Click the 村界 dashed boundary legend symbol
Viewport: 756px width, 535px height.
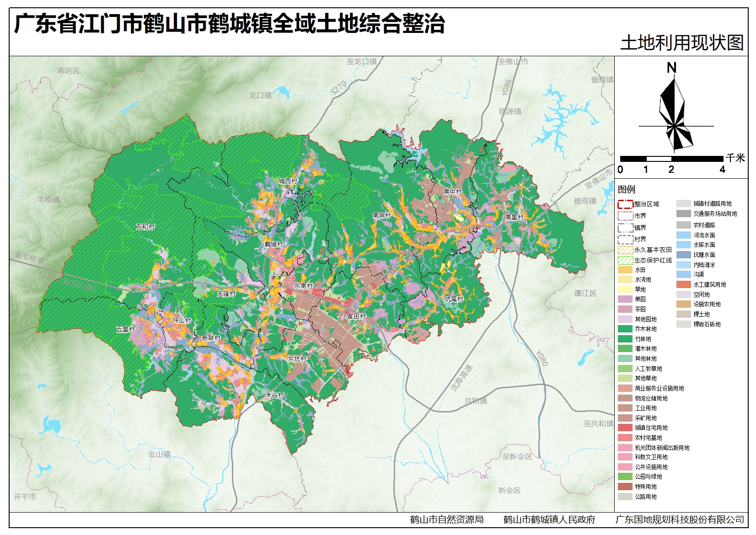(625, 239)
